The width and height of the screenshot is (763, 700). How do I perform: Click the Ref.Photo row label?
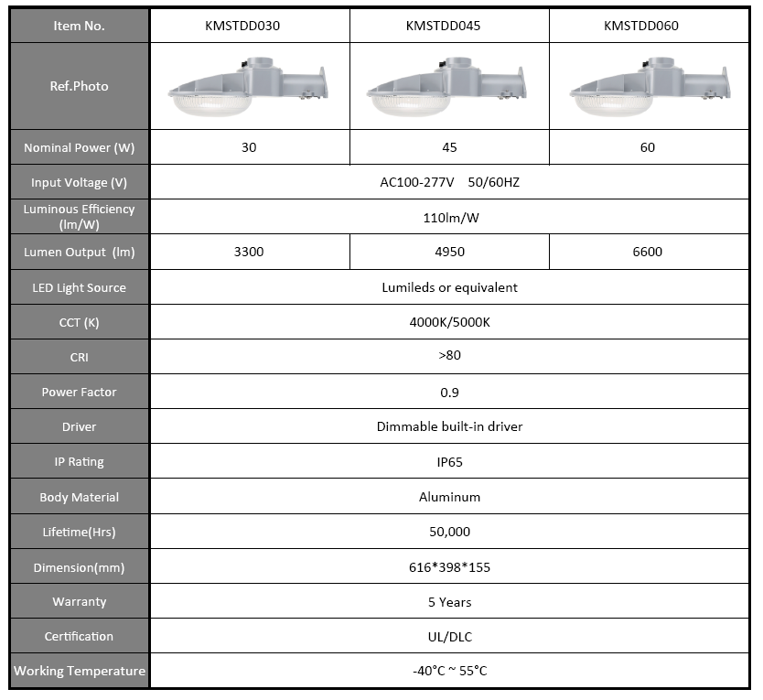(x=79, y=86)
